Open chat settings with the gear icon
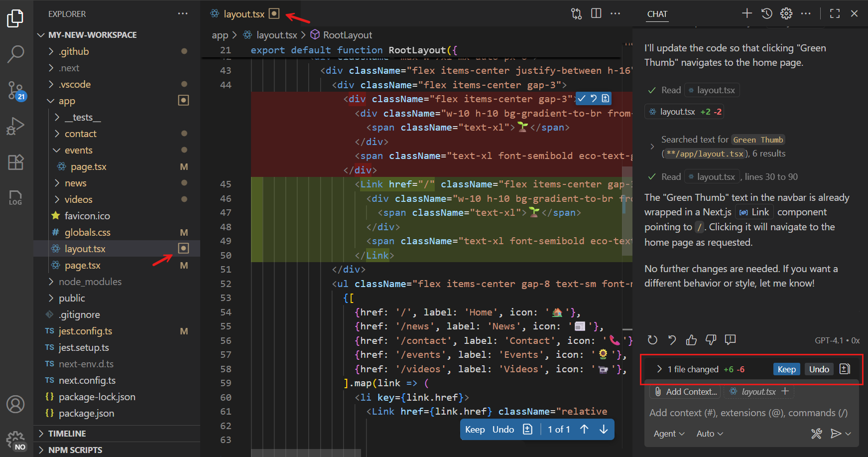This screenshot has width=868, height=457. point(786,13)
